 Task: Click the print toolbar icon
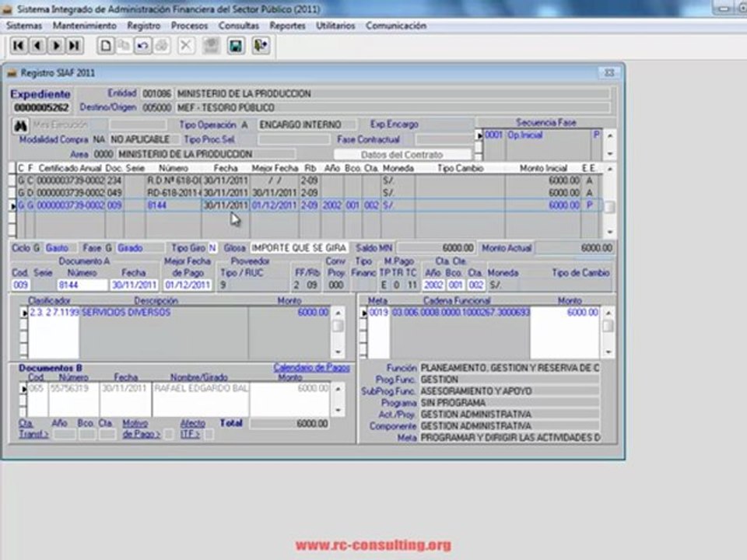(162, 46)
